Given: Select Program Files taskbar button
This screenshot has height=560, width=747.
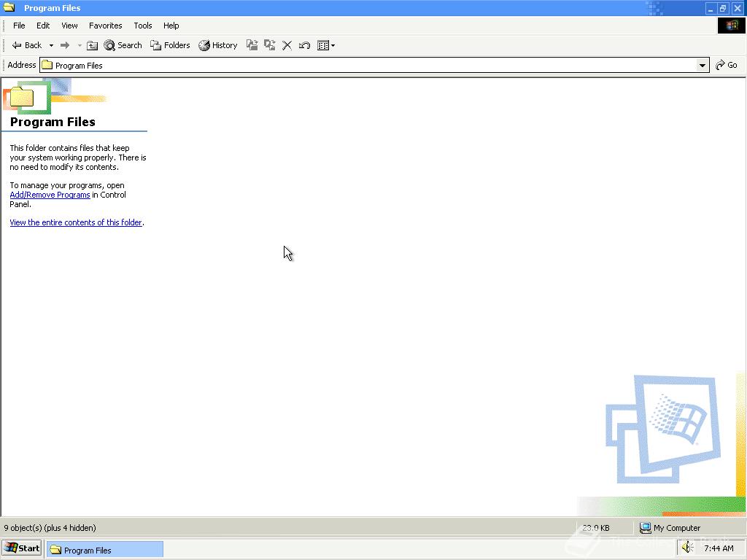Looking at the screenshot, I should click(x=105, y=550).
